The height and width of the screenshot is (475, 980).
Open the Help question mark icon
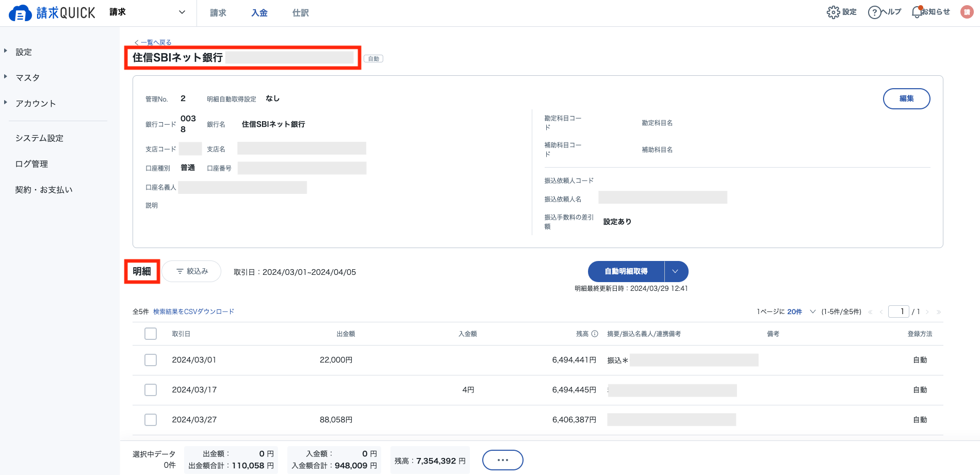pos(874,12)
